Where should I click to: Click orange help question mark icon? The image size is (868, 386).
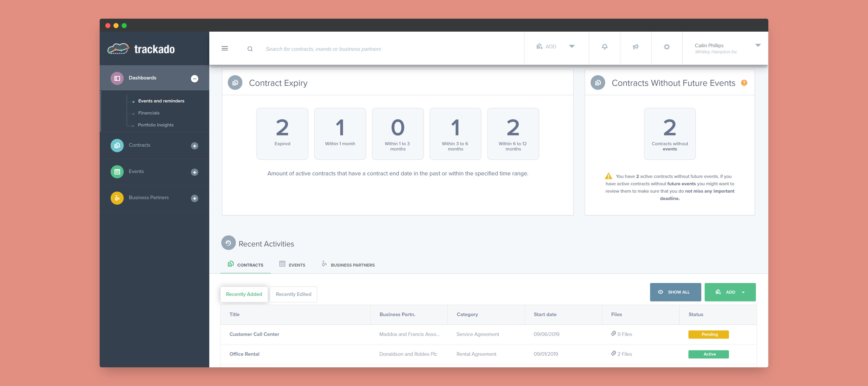point(744,83)
